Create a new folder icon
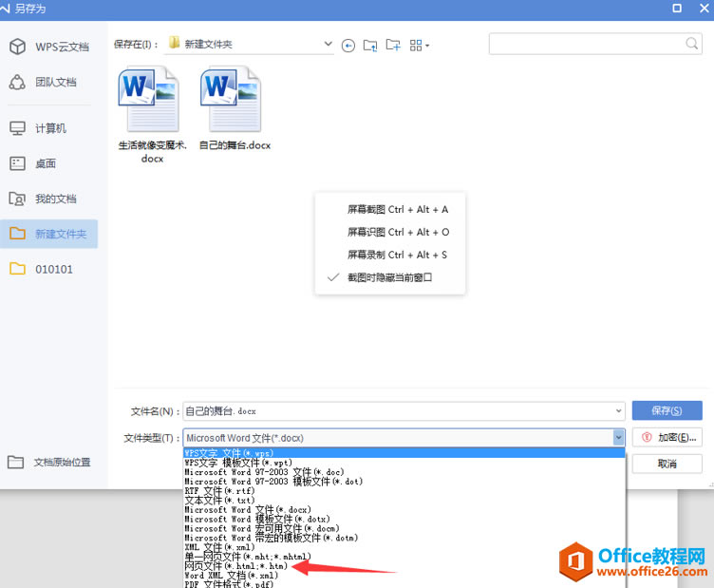 392,45
